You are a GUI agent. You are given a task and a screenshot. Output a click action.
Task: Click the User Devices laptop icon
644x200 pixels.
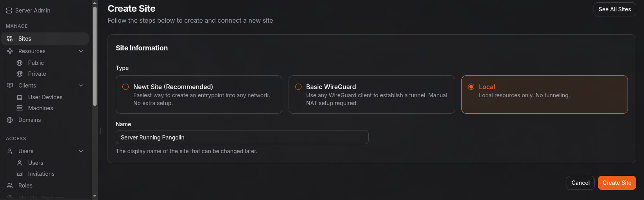[20, 97]
